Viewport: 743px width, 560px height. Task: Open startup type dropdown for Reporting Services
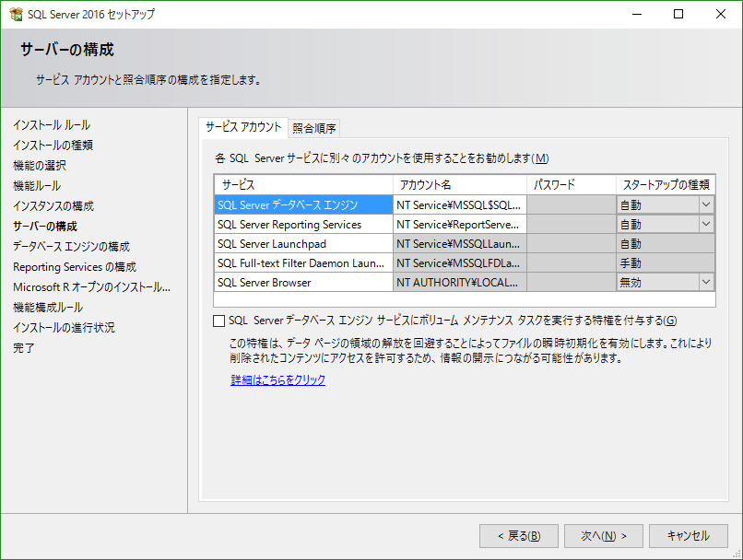tap(706, 225)
